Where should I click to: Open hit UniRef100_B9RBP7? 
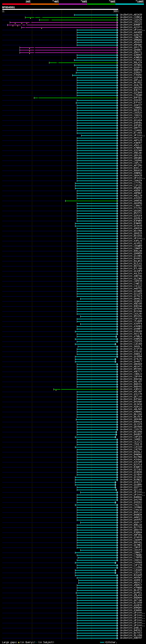131,25
